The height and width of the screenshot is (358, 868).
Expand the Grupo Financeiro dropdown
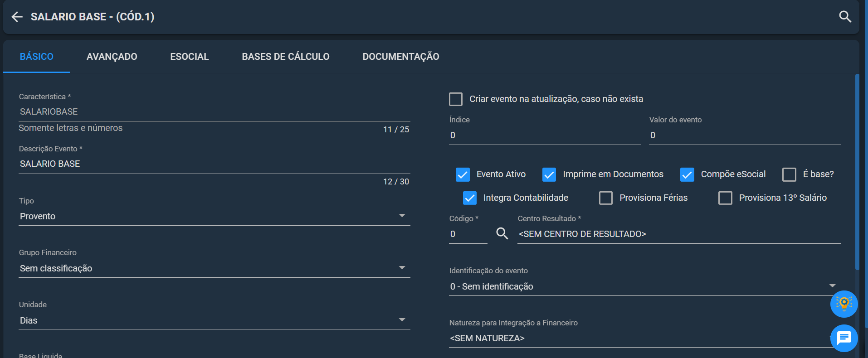point(215,268)
